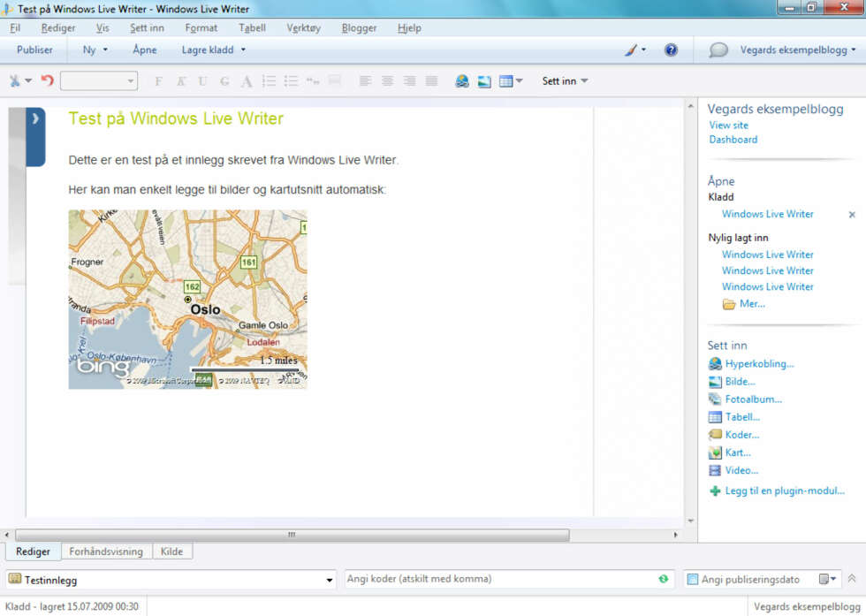
Task: Open the Vis menu
Action: point(103,27)
